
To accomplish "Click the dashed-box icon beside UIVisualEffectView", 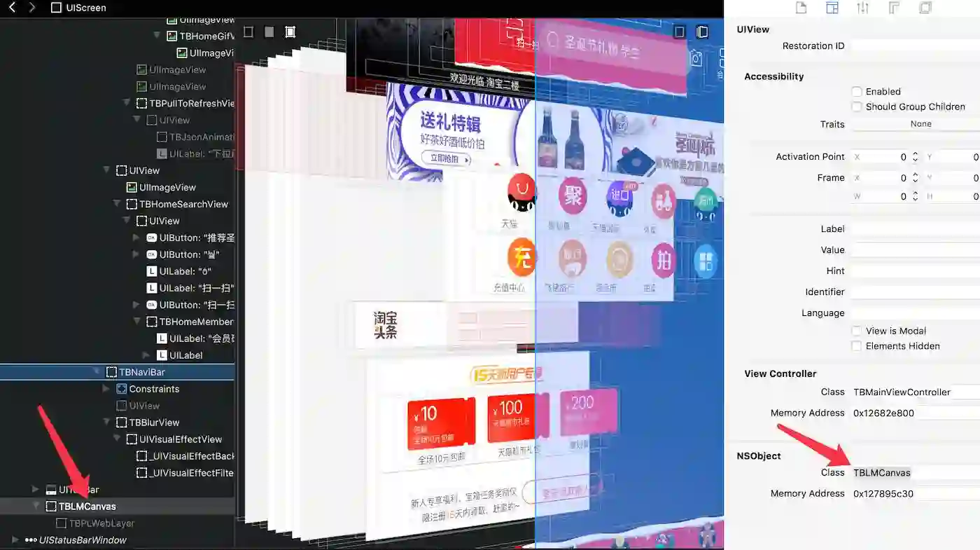I will 132,439.
